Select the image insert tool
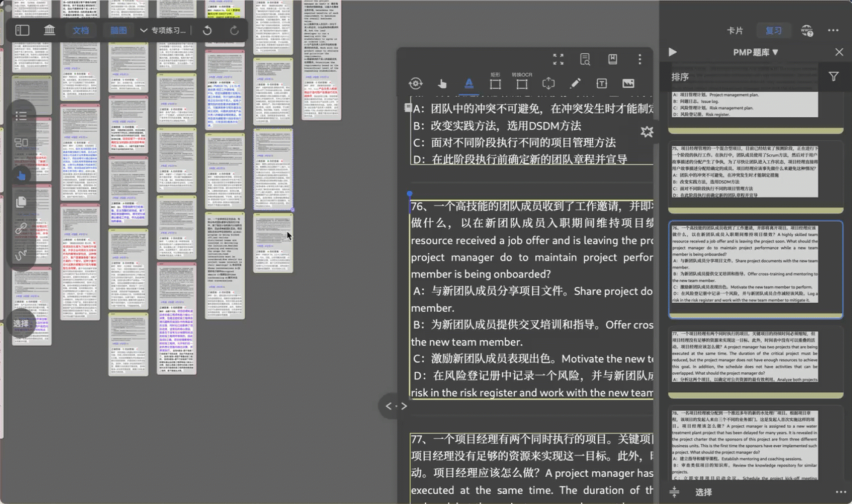 628,84
